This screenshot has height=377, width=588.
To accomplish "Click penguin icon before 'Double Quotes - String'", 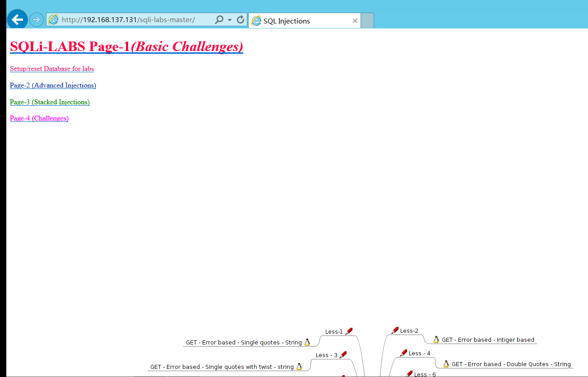I will click(446, 364).
